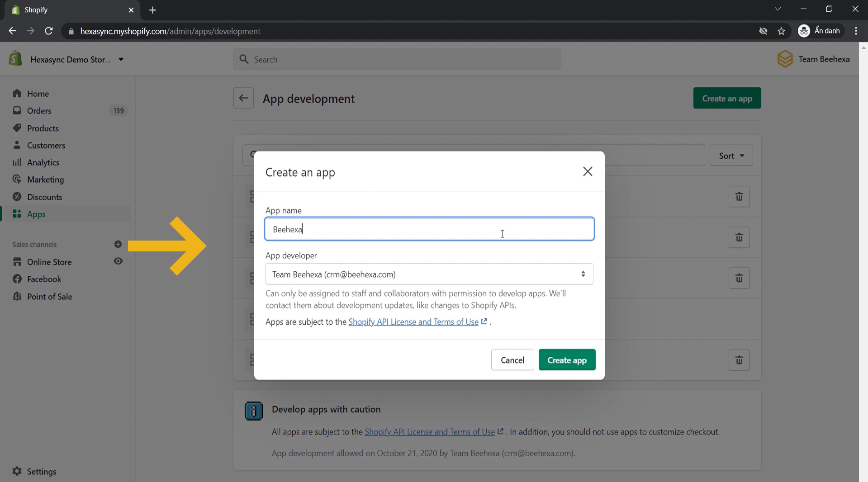Image resolution: width=868 pixels, height=482 pixels.
Task: Open a new browser tab
Action: click(152, 10)
